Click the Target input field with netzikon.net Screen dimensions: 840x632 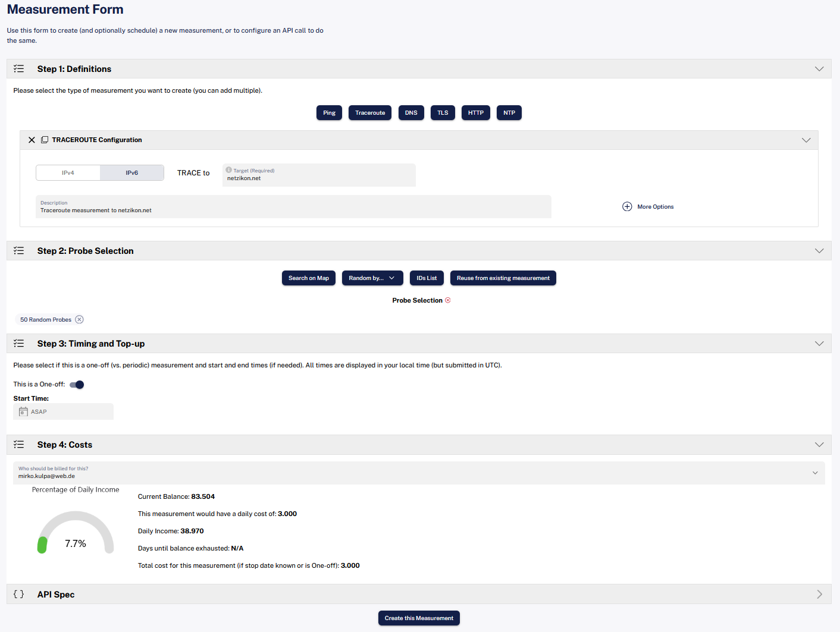(x=319, y=175)
